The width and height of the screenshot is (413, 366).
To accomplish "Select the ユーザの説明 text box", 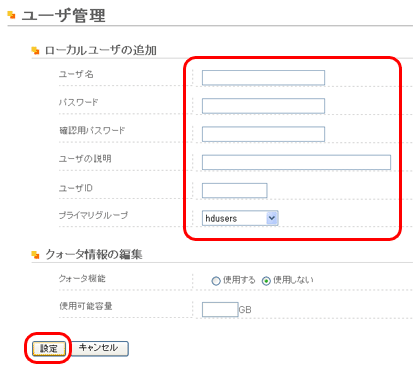I will pyautogui.click(x=296, y=162).
